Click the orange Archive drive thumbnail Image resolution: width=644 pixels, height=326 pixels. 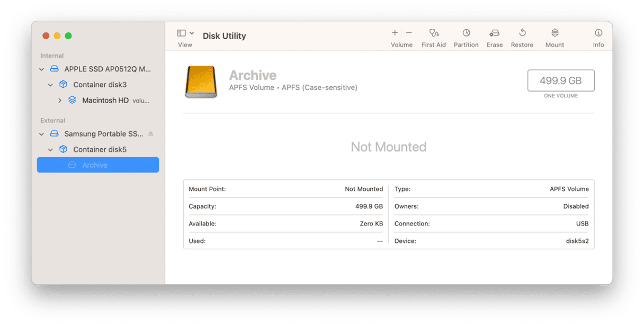(x=201, y=81)
